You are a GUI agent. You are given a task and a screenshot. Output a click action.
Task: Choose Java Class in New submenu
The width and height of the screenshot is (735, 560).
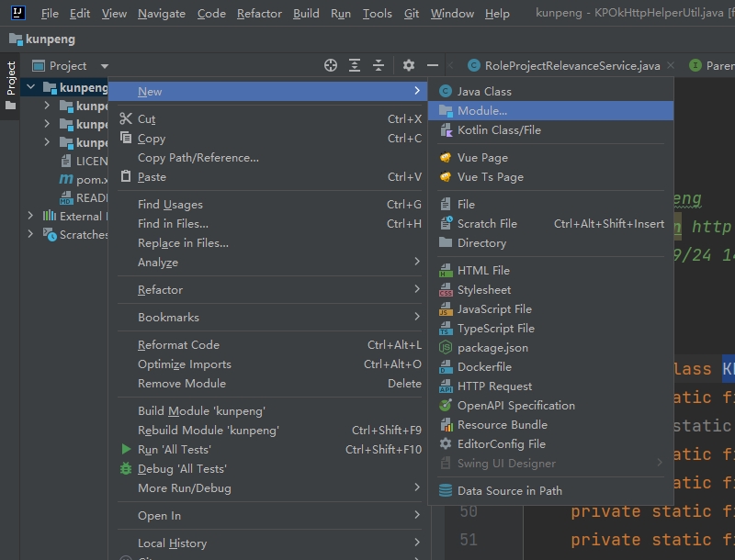tap(484, 91)
